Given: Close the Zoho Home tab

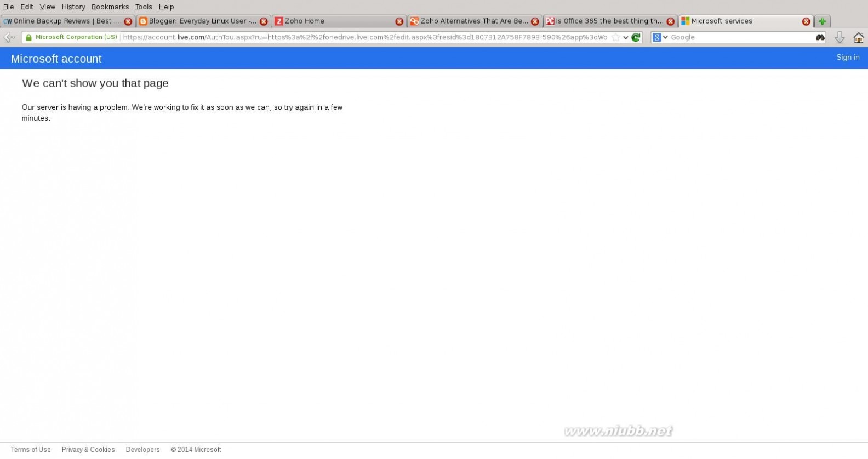Looking at the screenshot, I should point(399,21).
